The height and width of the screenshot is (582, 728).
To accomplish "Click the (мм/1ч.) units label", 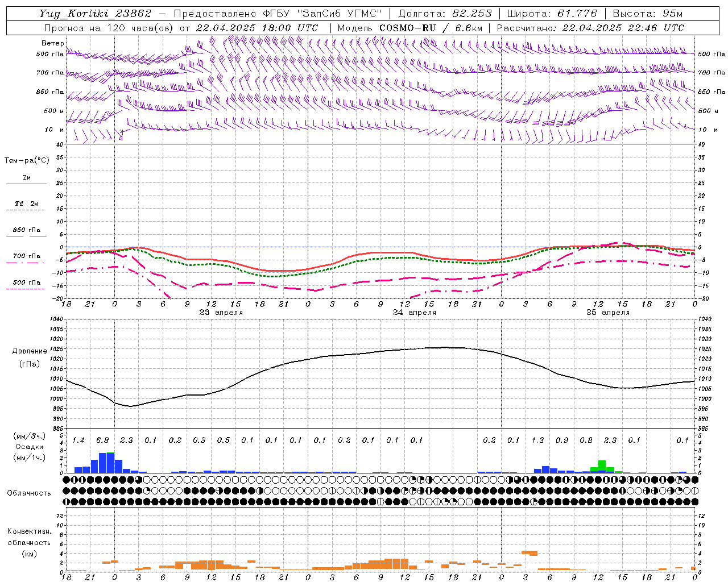I will point(28,458).
